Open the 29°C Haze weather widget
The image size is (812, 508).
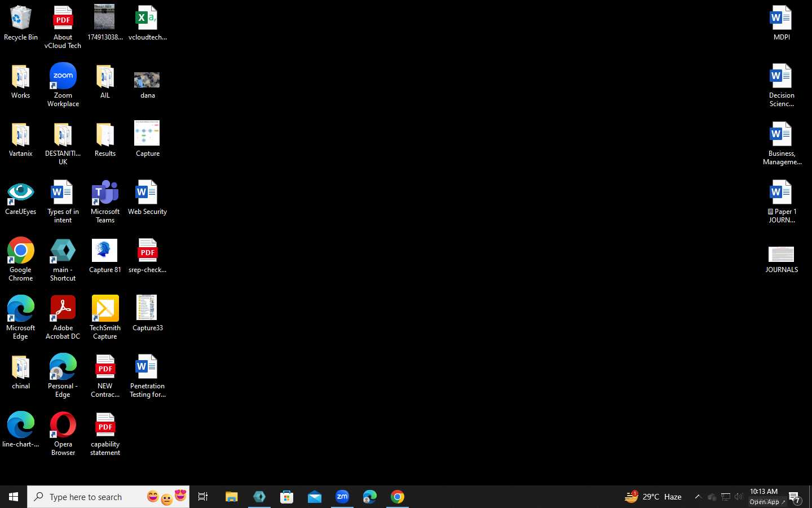(x=653, y=497)
